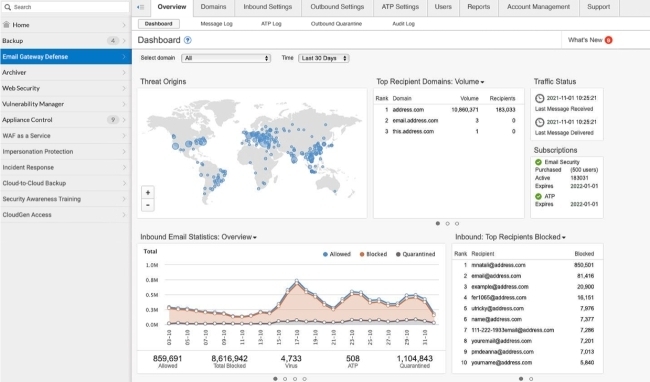Click example@address.com recipient row
Image resolution: width=650 pixels, height=382 pixels.
(526, 287)
